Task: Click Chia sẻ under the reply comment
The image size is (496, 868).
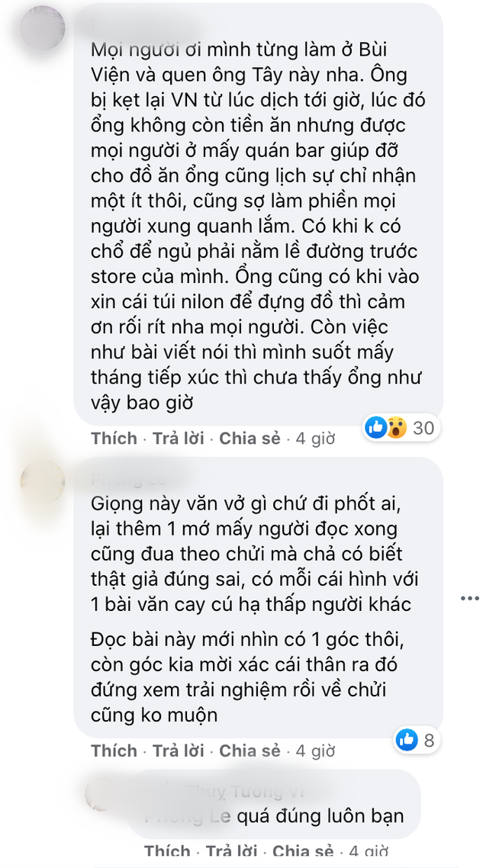Action: click(x=304, y=851)
